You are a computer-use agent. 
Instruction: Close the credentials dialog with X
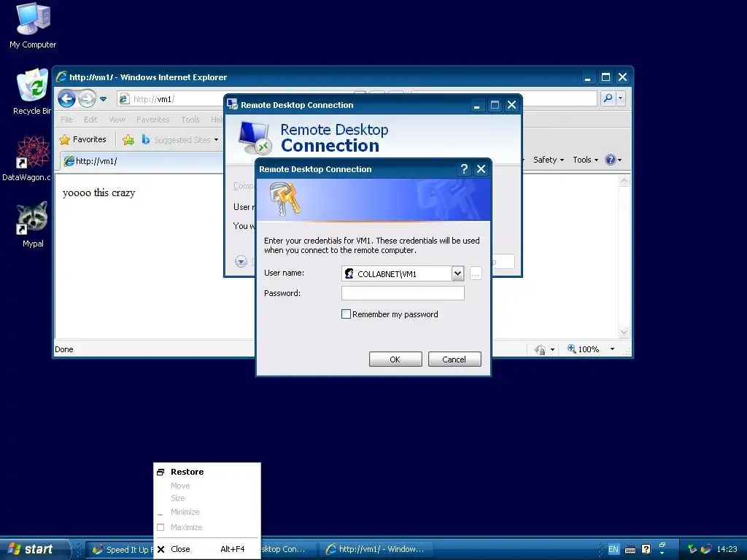[x=481, y=169]
